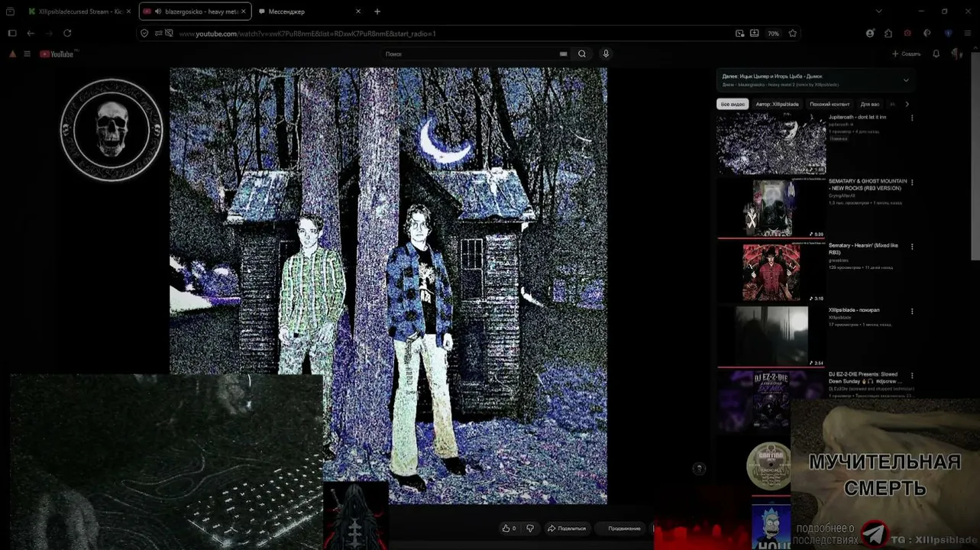This screenshot has width=980, height=550.
Task: Click the picture-in-picture icon in the address bar
Action: 739,34
